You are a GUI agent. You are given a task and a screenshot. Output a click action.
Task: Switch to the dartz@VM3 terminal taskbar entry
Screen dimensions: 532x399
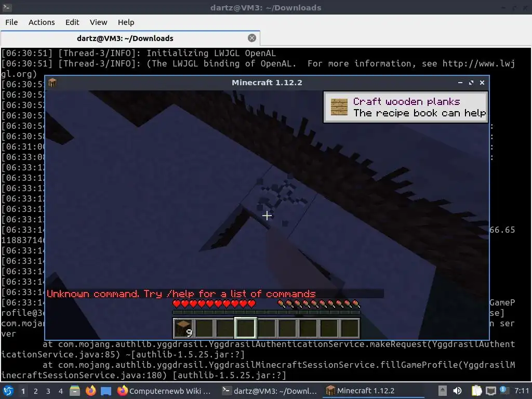pyautogui.click(x=270, y=391)
